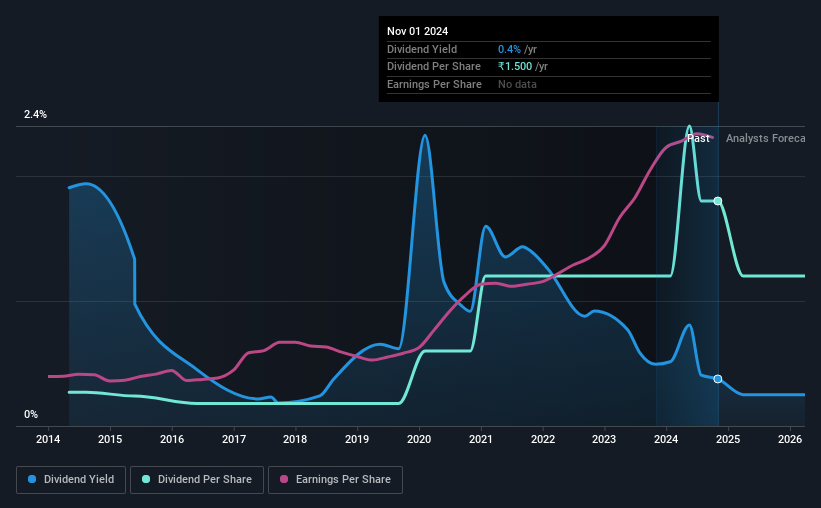Click the 2014 x-axis label
Screen dimensions: 821x508
tap(48, 439)
